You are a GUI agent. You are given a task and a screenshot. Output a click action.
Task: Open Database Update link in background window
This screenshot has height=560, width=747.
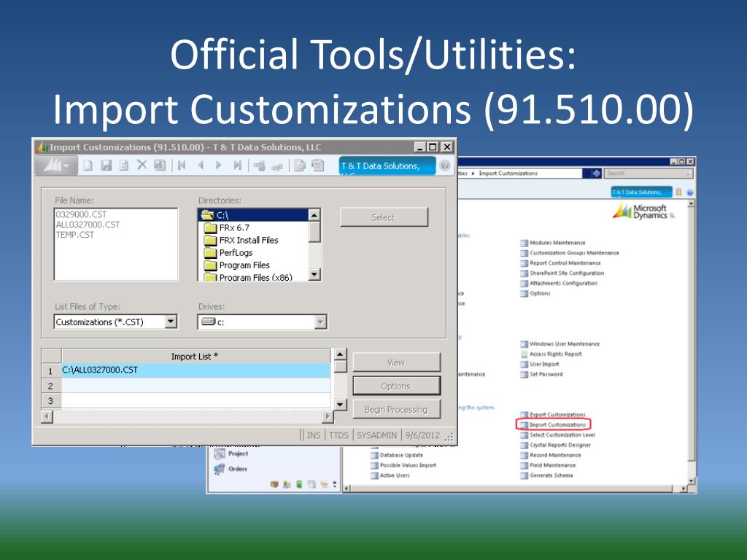click(396, 455)
